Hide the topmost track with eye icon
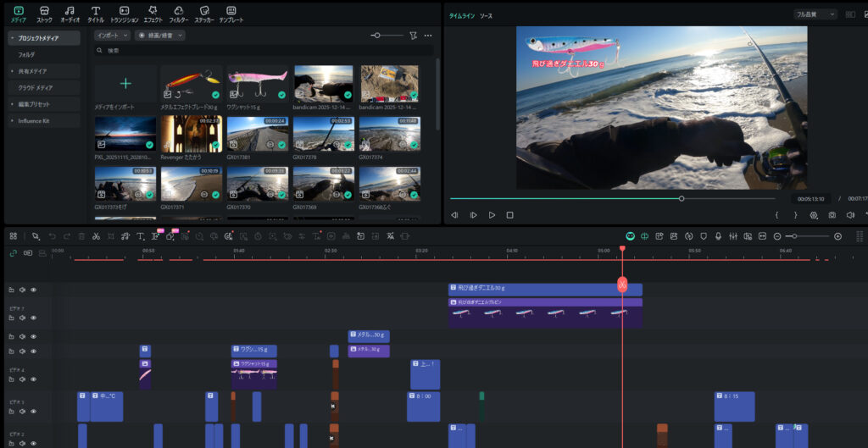The image size is (868, 448). 34,290
